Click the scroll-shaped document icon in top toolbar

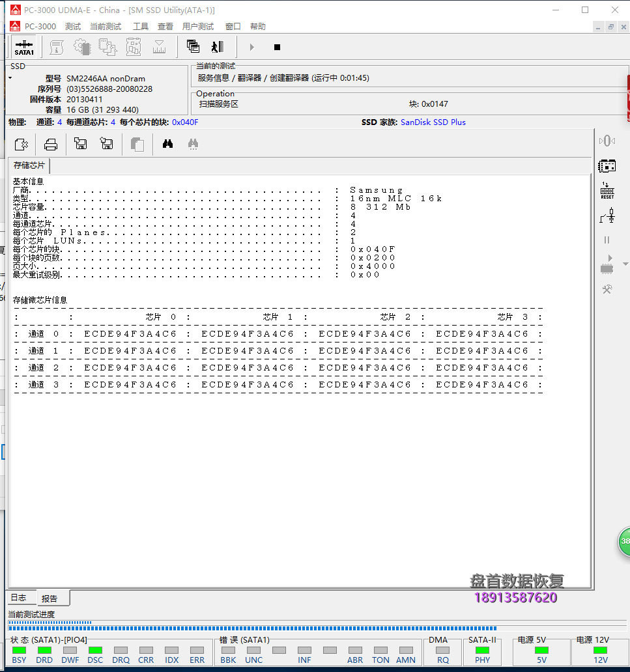point(57,47)
